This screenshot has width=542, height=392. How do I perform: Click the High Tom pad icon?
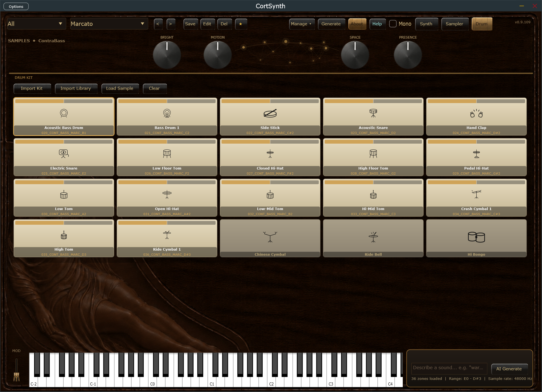coord(64,235)
